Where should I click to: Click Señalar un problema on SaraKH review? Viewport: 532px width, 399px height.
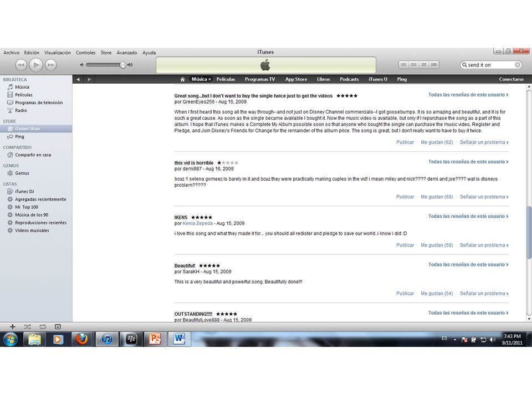click(x=484, y=294)
